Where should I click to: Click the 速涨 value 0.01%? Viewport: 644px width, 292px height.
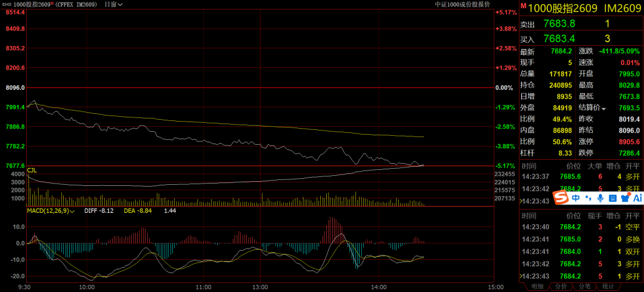(630, 63)
